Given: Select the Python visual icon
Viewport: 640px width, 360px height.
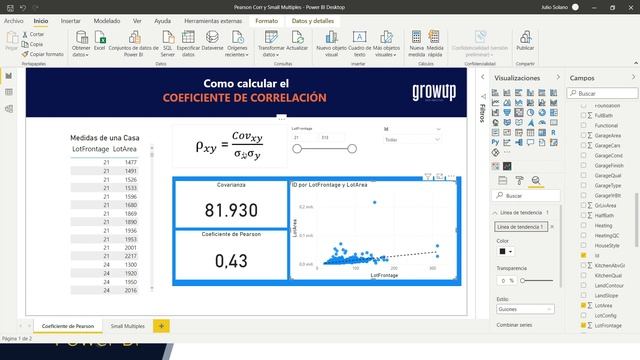Looking at the screenshot, I should click(x=495, y=142).
